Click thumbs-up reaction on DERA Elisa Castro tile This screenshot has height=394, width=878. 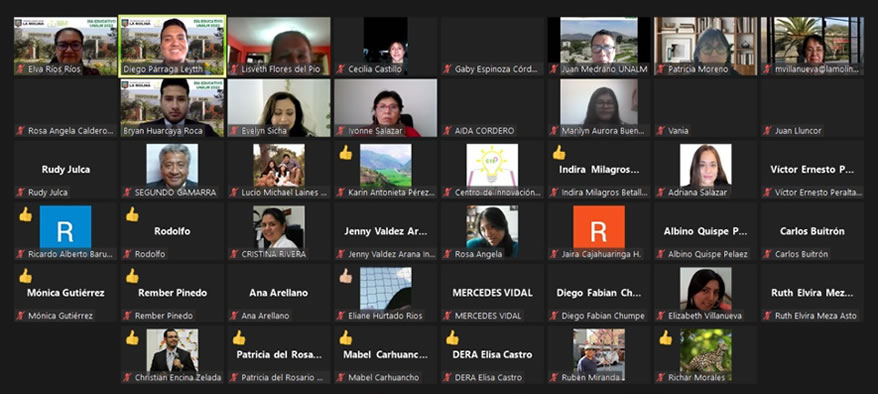[x=452, y=337]
